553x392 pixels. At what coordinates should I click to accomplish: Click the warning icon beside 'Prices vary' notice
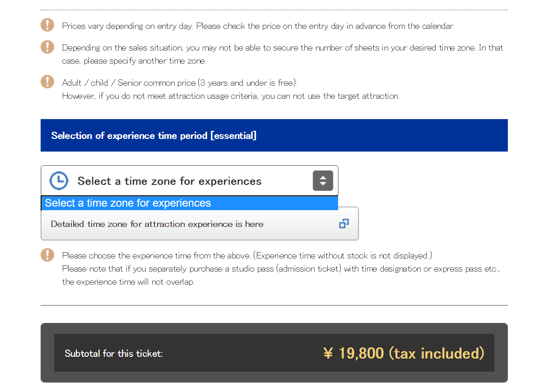(47, 25)
